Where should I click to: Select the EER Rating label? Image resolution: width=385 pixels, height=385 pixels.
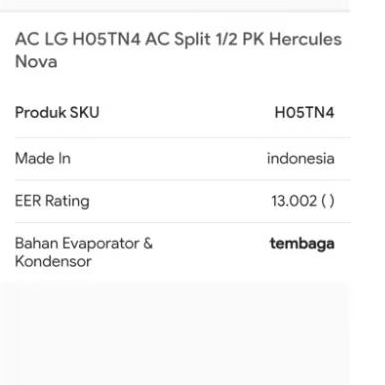[x=52, y=201]
